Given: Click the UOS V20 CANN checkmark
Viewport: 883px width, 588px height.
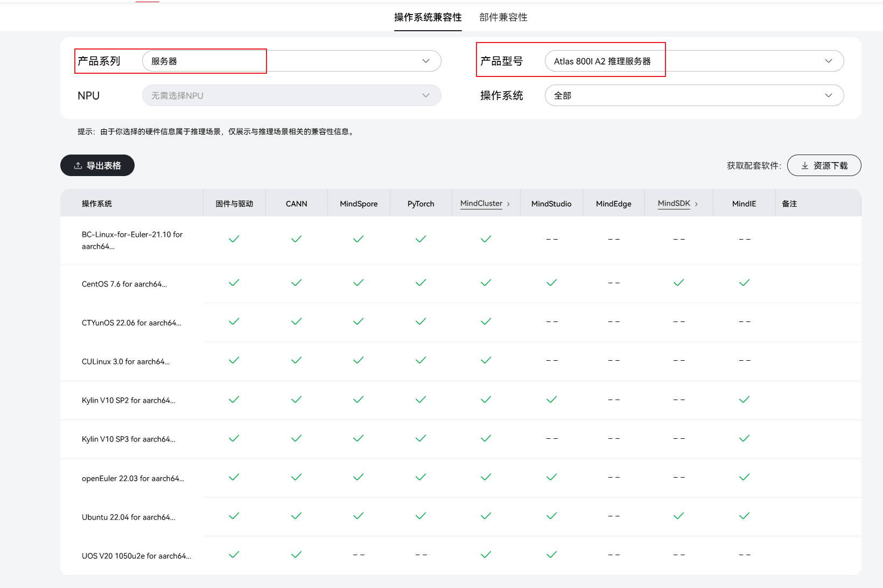Looking at the screenshot, I should pos(296,555).
